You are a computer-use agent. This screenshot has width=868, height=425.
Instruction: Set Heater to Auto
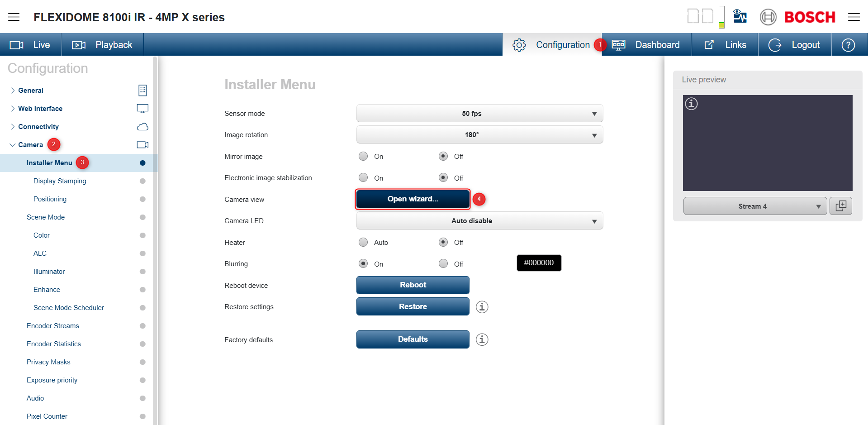363,242
